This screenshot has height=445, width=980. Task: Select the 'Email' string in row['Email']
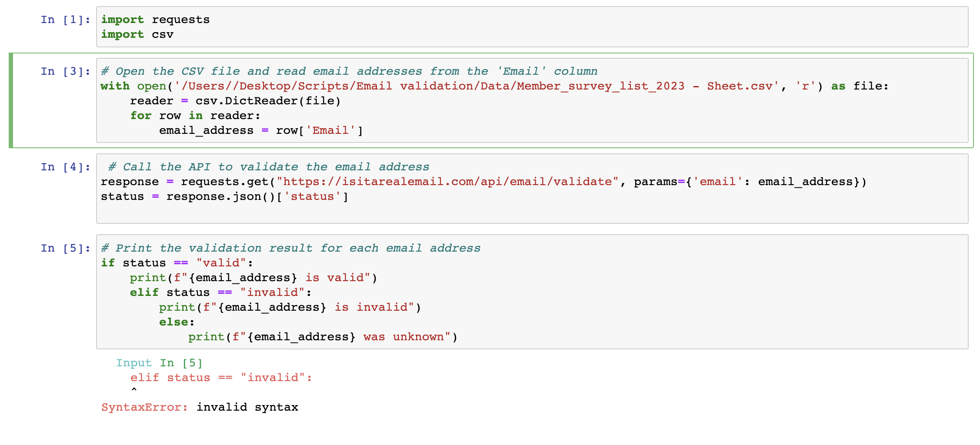point(330,130)
